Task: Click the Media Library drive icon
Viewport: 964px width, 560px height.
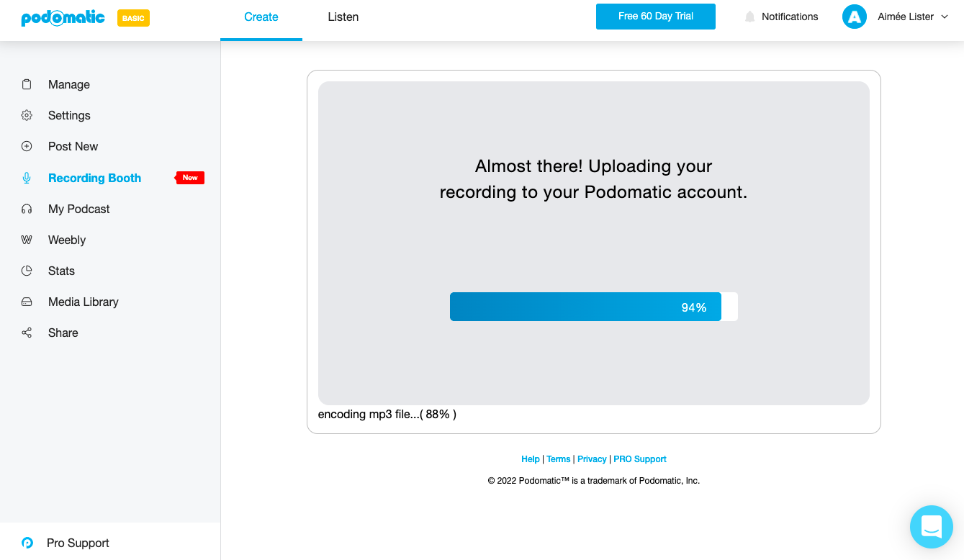Action: [x=27, y=302]
